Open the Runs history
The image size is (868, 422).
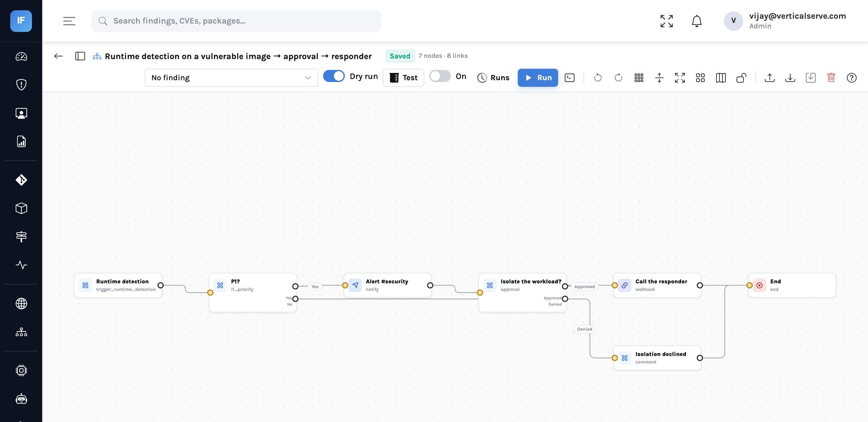(493, 78)
